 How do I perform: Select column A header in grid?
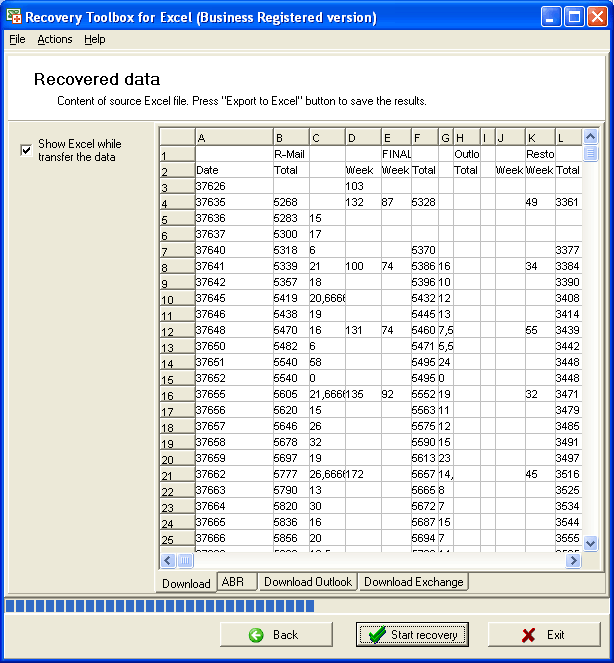click(x=233, y=137)
